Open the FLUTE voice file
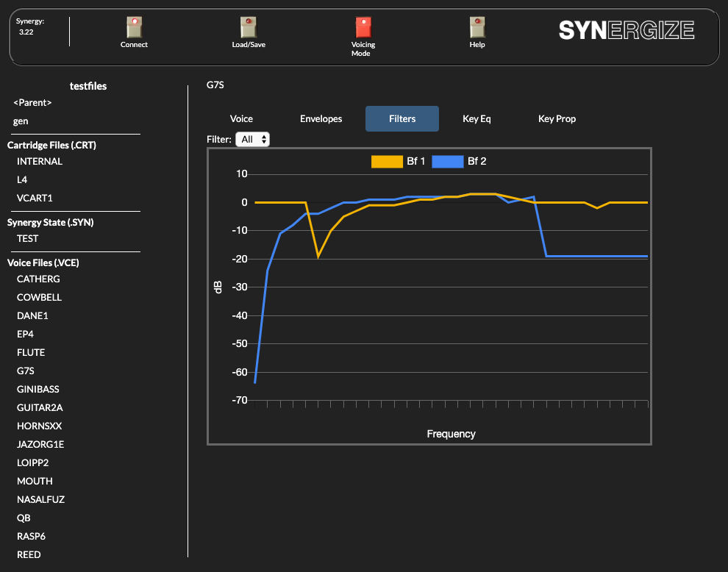Screen dimensions: 728x572 coord(31,352)
